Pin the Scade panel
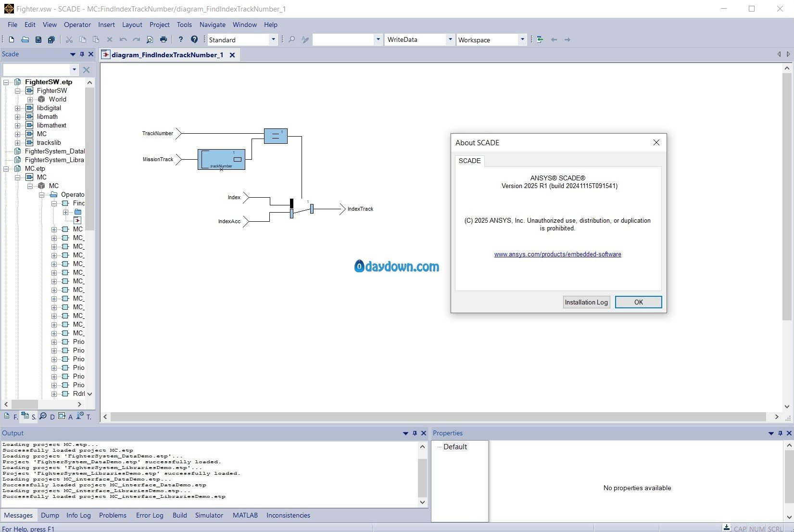Image resolution: width=794 pixels, height=532 pixels. pyautogui.click(x=82, y=54)
